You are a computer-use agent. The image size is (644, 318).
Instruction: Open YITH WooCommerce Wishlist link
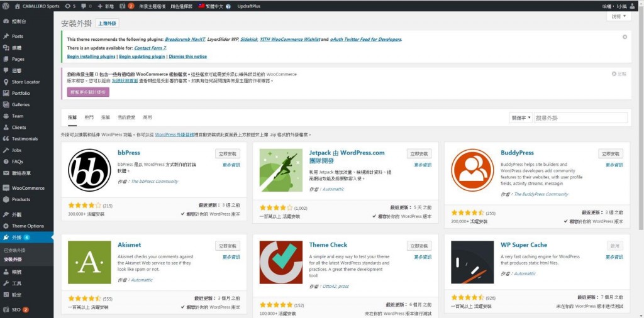click(290, 40)
